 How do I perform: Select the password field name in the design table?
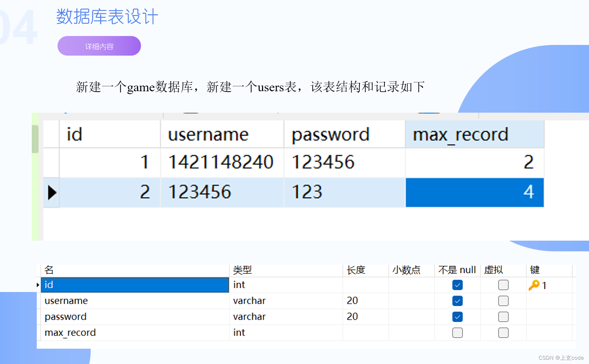[135, 317]
